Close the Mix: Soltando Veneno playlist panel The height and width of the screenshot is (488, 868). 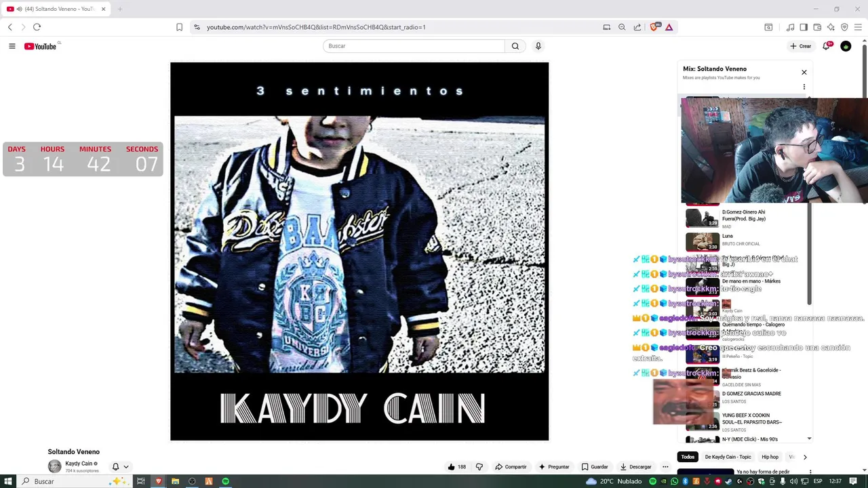pyautogui.click(x=804, y=73)
